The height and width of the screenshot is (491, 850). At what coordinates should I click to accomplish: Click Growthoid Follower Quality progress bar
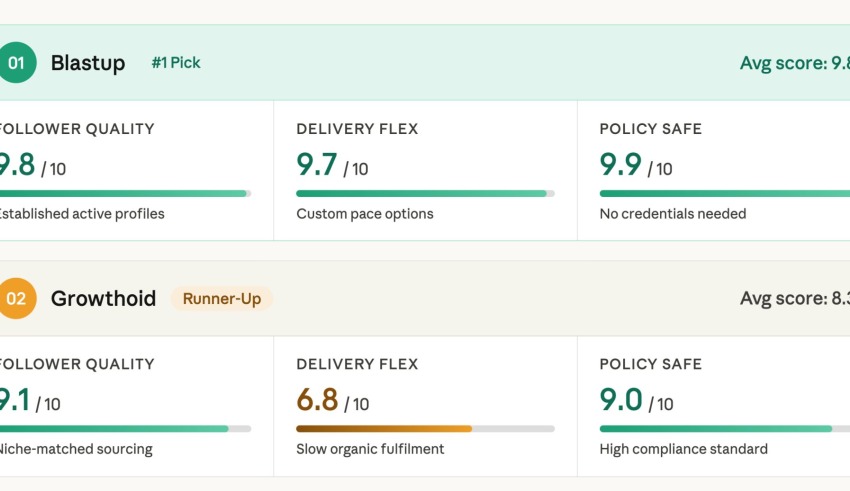tap(124, 429)
